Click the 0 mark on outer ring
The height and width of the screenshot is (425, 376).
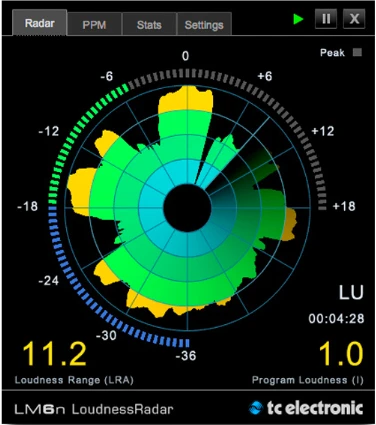coord(185,56)
